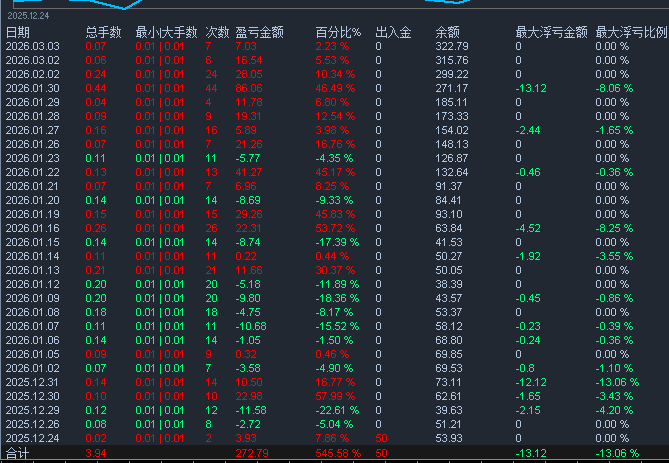Select the 2026.01.16 date row
The width and height of the screenshot is (669, 463).
tap(32, 228)
